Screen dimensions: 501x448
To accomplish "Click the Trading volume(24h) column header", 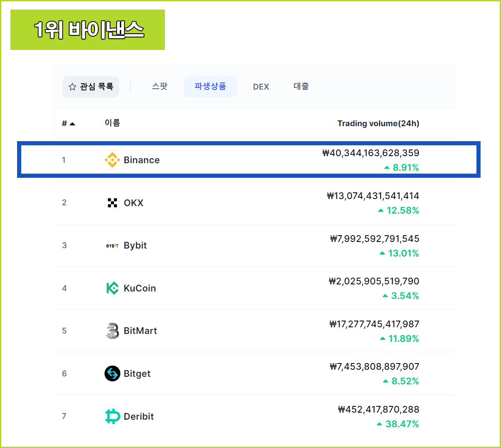I will [x=378, y=123].
